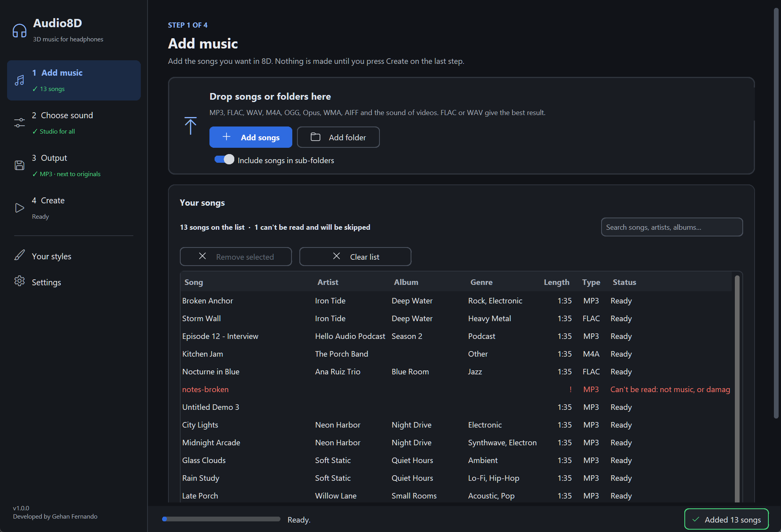Screen dimensions: 781x532
Task: Click the Search songs, artists, albums field
Action: [x=672, y=227]
